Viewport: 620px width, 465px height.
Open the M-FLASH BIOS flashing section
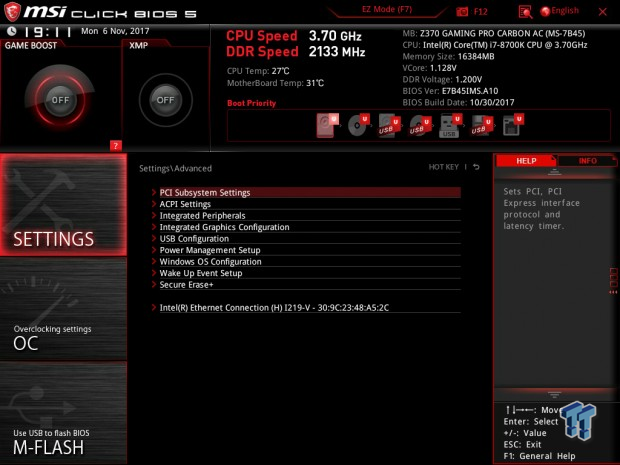click(x=63, y=413)
